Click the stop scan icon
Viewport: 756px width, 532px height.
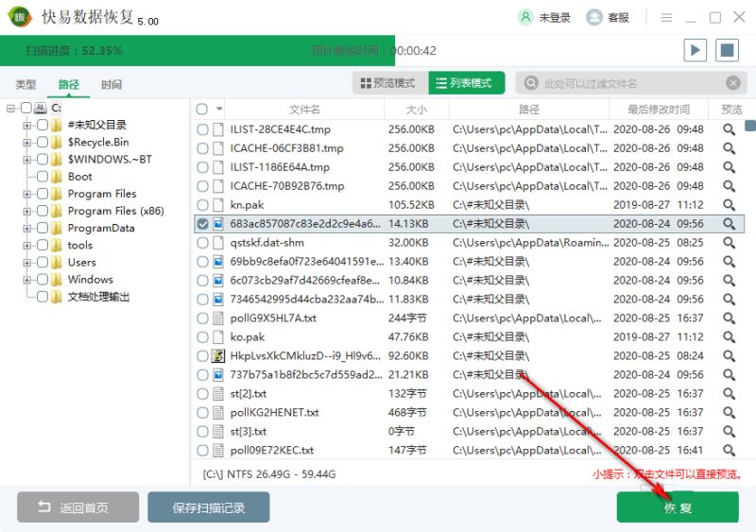(x=726, y=50)
